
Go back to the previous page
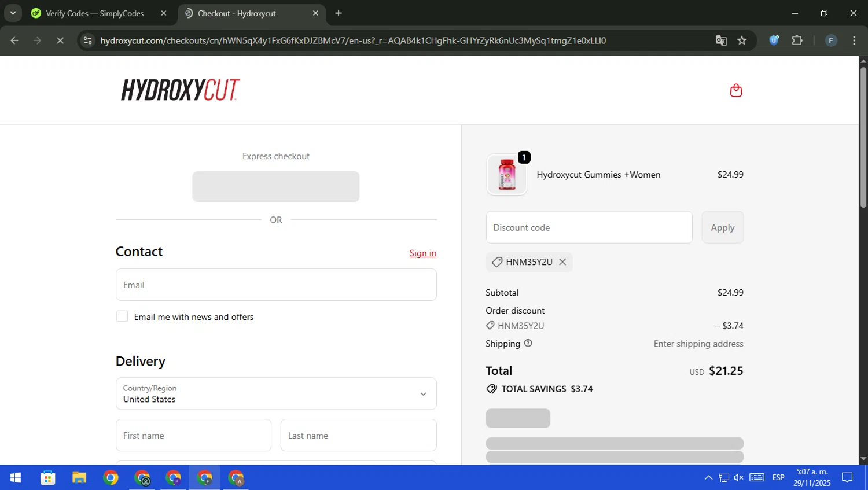click(14, 40)
